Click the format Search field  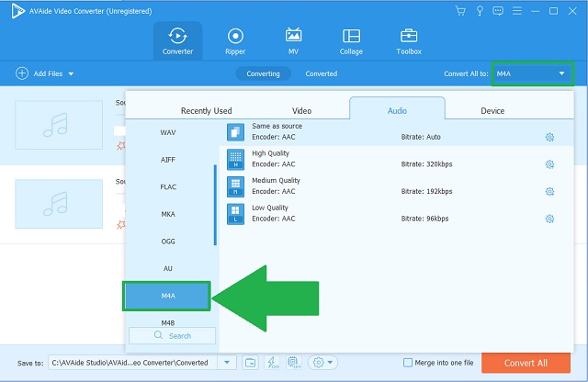(173, 336)
